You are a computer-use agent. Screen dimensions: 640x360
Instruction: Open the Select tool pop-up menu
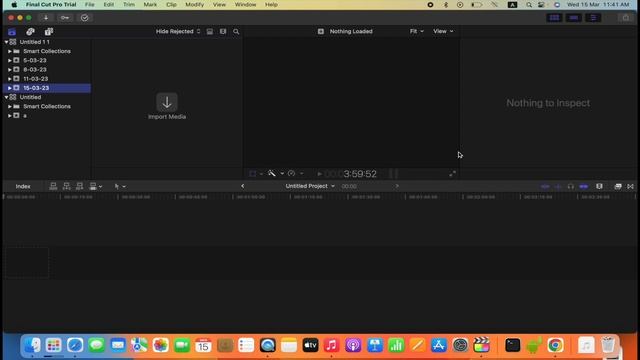coord(120,187)
